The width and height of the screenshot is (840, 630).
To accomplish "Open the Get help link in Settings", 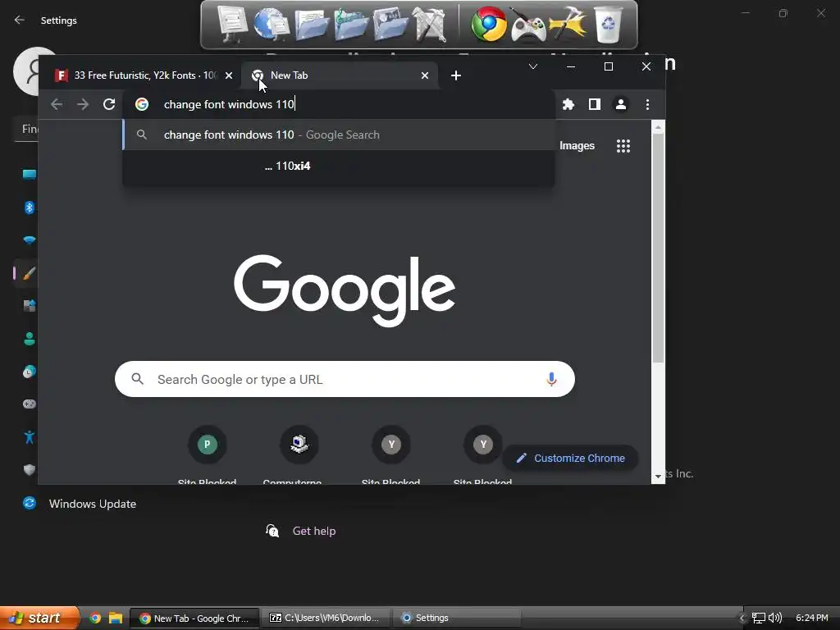I will 314,531.
